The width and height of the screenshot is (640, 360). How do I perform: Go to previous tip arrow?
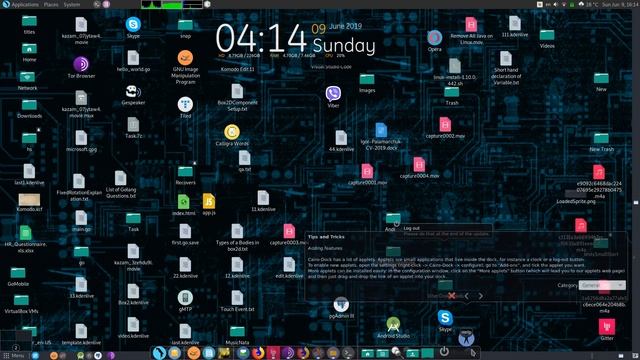tap(467, 296)
